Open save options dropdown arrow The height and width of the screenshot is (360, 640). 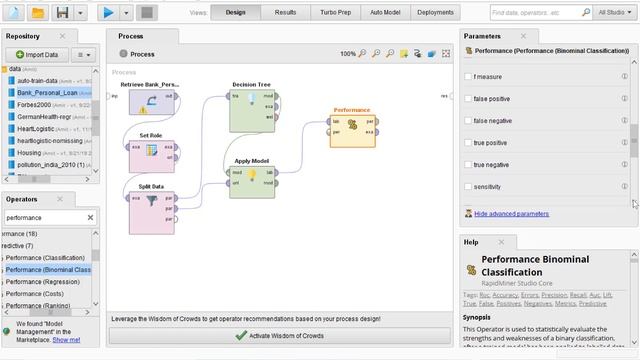click(x=80, y=13)
